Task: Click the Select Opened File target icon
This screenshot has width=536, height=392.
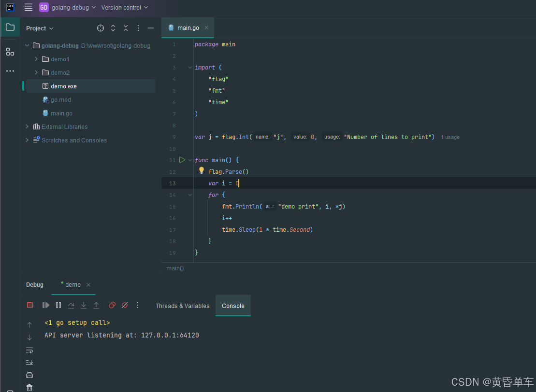Action: click(101, 28)
